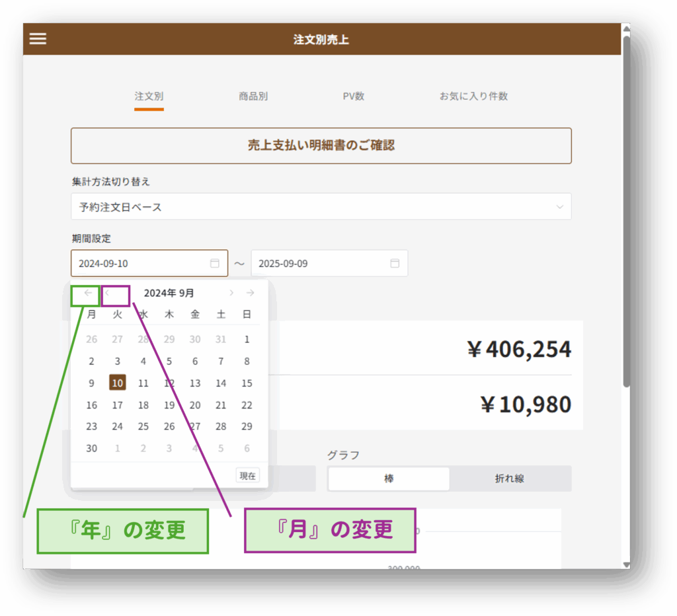The width and height of the screenshot is (677, 616).
Task: Click the vertical scrollbar thumb
Action: (x=625, y=212)
